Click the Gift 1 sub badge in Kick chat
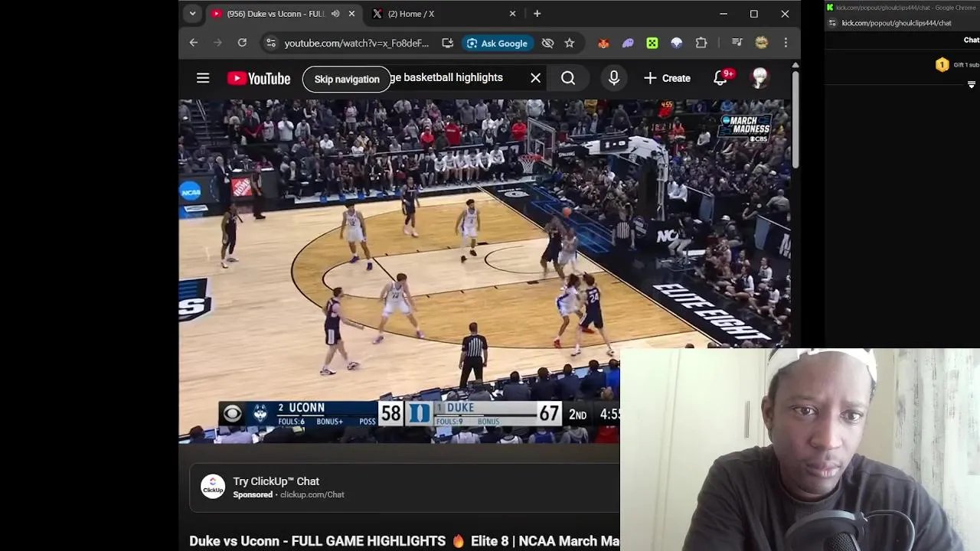Image resolution: width=980 pixels, height=551 pixels. pyautogui.click(x=957, y=65)
